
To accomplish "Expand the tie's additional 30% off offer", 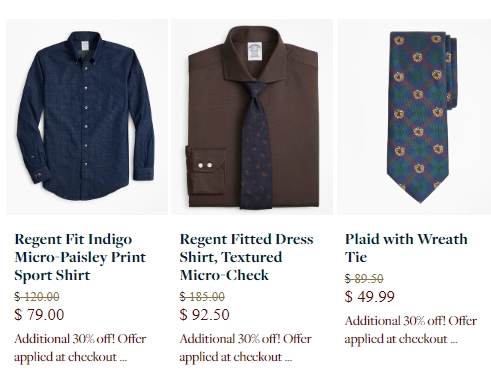I will pos(411,330).
